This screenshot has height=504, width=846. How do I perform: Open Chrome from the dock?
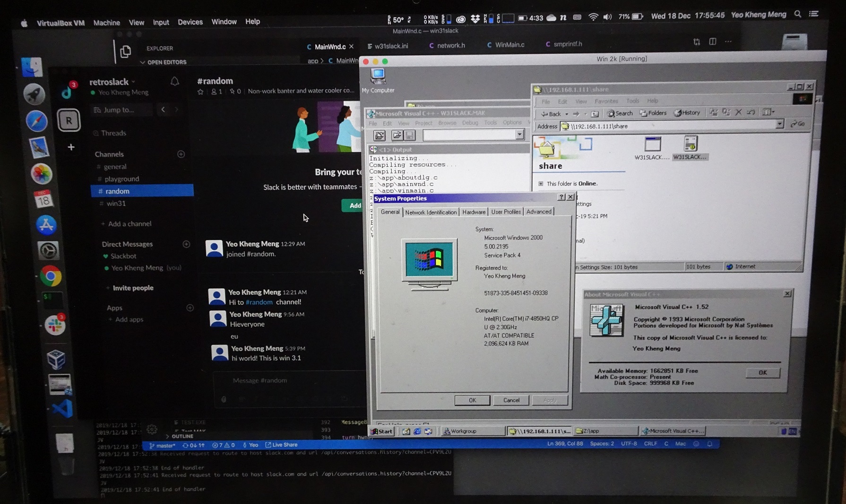coord(50,276)
